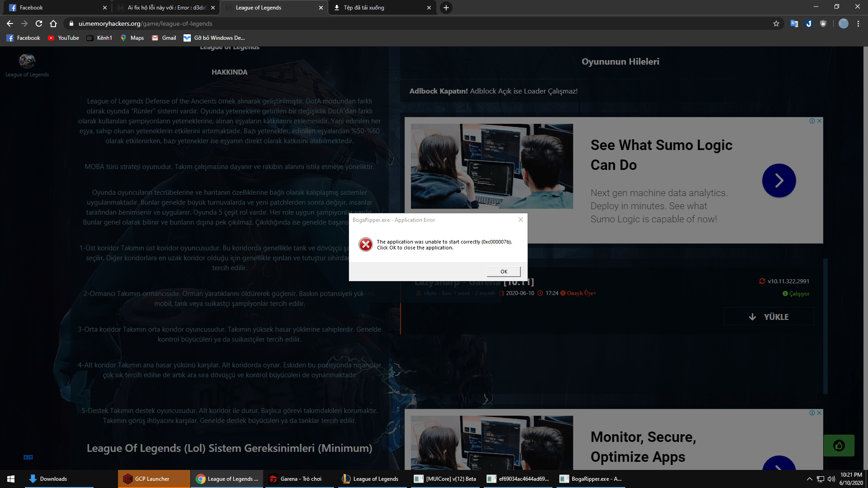Click the 'Adlbock Kapatın!' warning text
The height and width of the screenshot is (488, 868).
[x=439, y=91]
